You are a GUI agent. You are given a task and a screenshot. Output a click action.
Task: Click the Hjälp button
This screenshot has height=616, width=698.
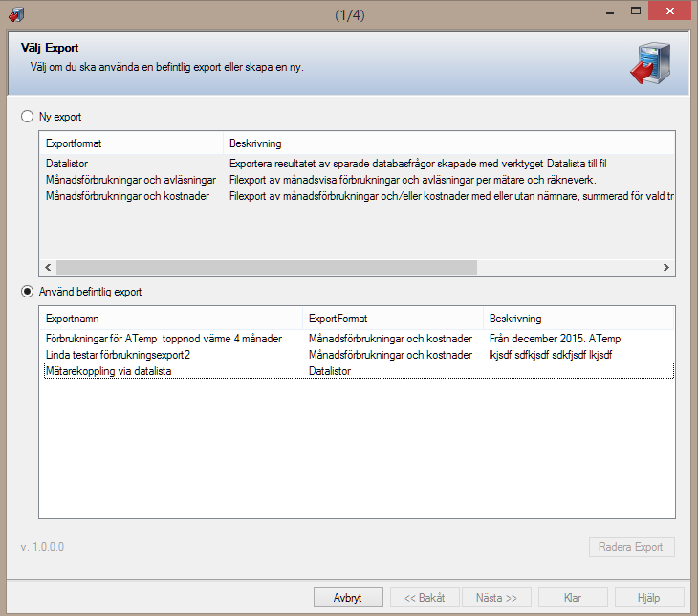pos(649,597)
